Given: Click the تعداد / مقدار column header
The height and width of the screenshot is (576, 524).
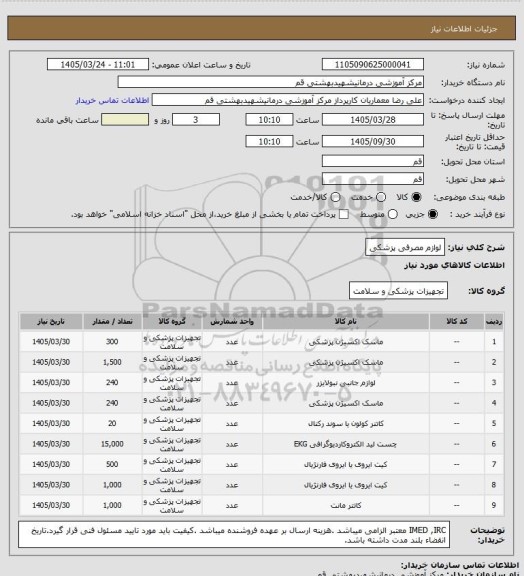Looking at the screenshot, I should (x=112, y=321).
